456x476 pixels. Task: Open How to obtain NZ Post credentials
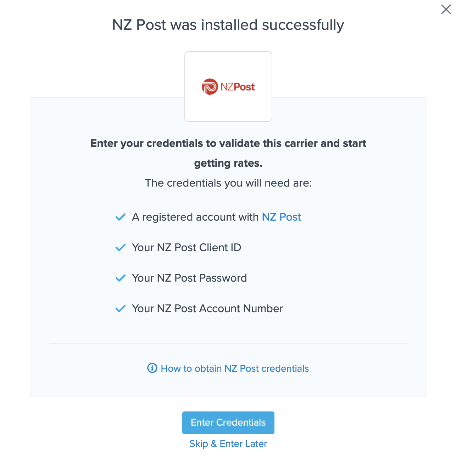[235, 369]
